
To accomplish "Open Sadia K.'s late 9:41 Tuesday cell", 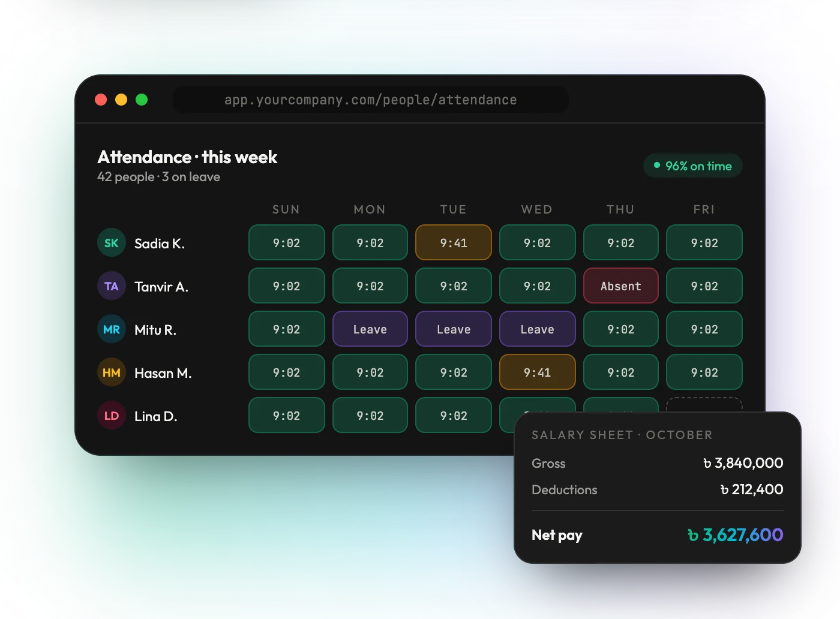I will pyautogui.click(x=454, y=242).
